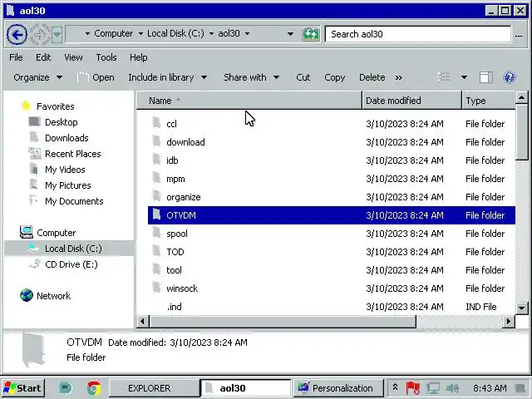
Task: Open the Tools menu
Action: (106, 57)
